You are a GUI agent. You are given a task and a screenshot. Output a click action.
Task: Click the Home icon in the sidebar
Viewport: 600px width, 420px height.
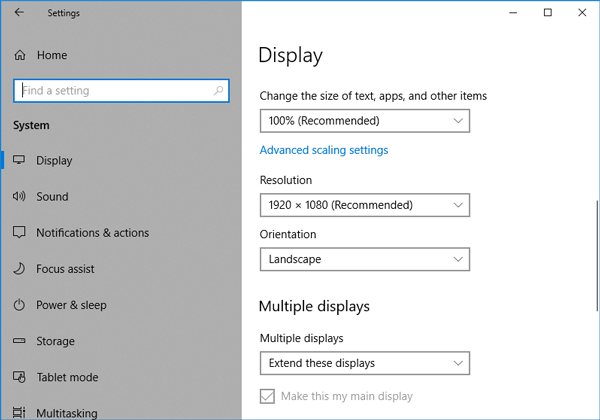20,55
